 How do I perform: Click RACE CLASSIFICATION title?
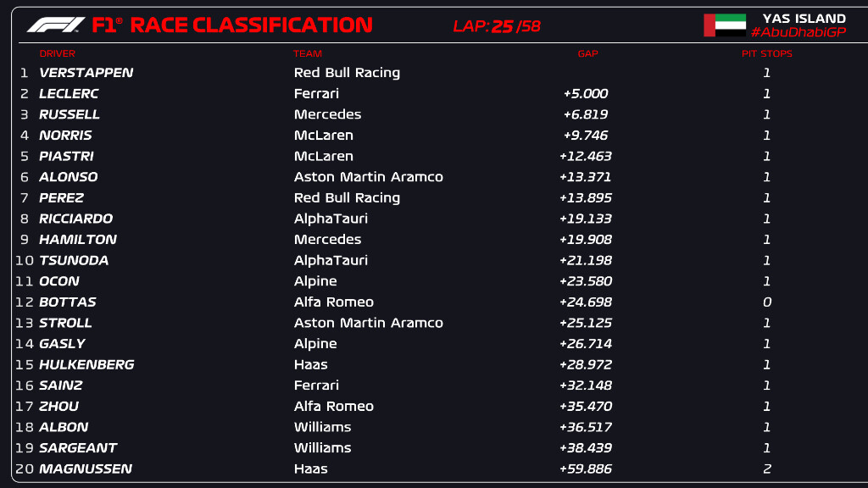(x=251, y=25)
